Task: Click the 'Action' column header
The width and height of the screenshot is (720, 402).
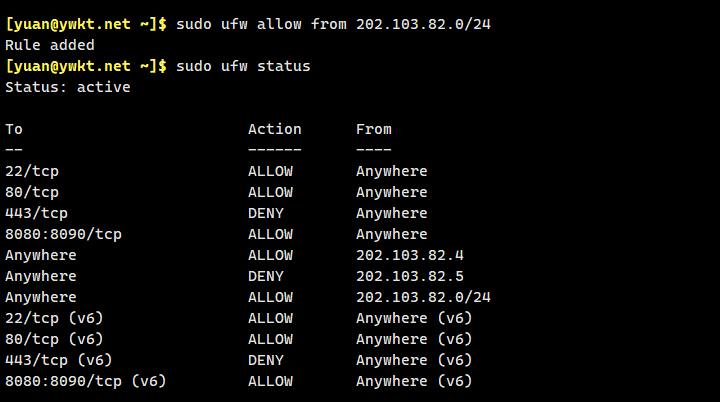Action: pos(275,129)
